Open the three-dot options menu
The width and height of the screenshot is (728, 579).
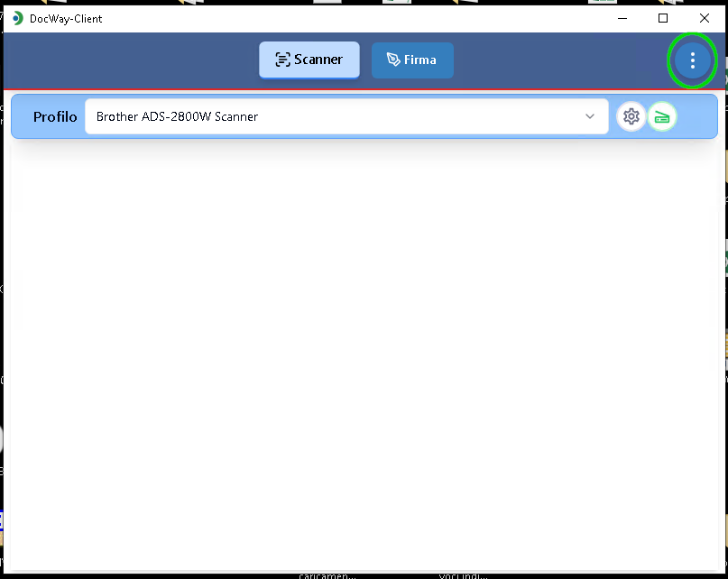[x=693, y=60]
